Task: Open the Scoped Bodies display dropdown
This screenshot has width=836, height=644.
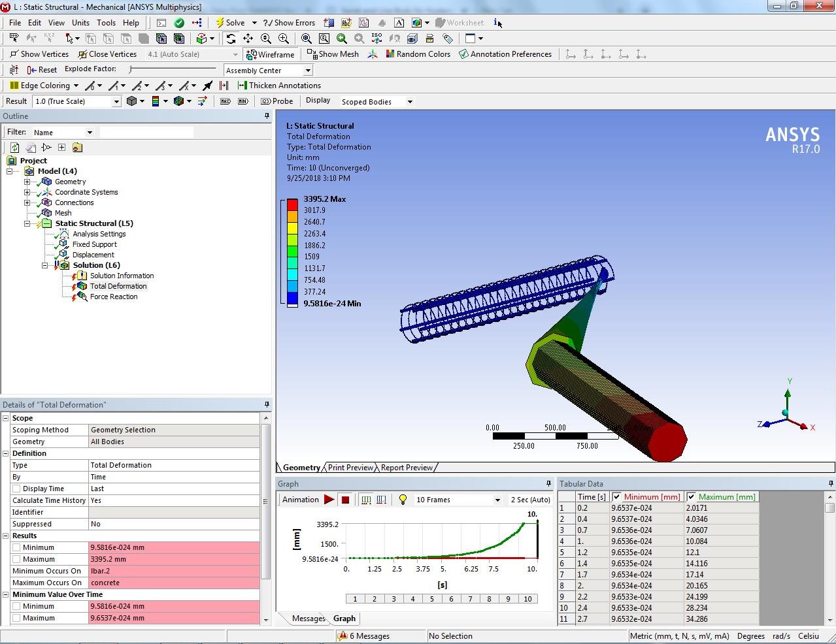Action: 410,102
